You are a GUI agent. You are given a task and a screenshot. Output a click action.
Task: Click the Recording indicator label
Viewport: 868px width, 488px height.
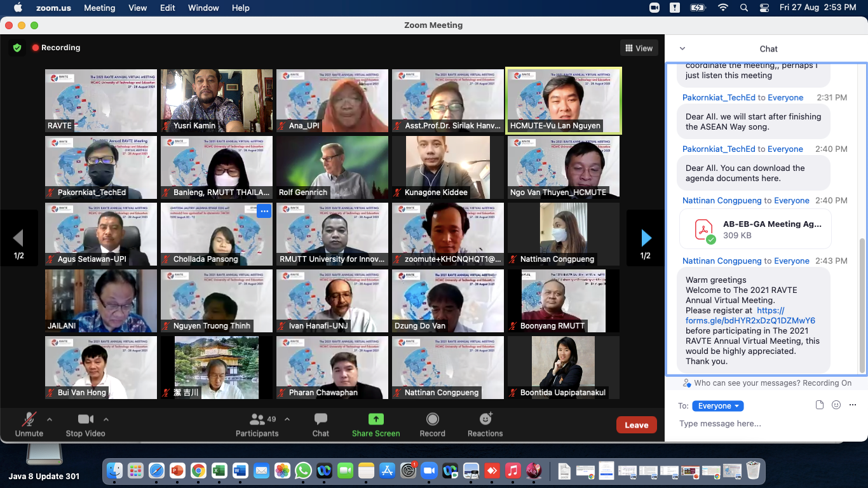(x=56, y=48)
